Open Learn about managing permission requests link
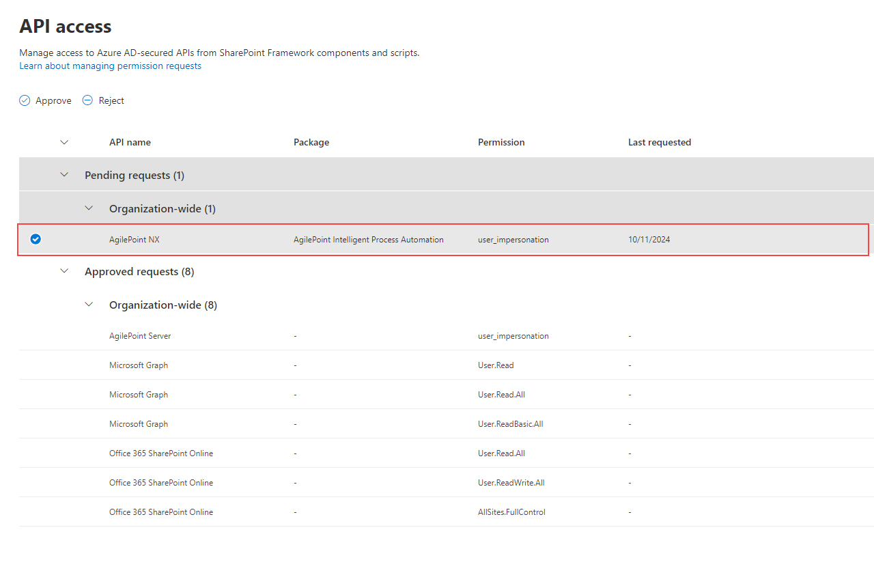 click(x=110, y=66)
